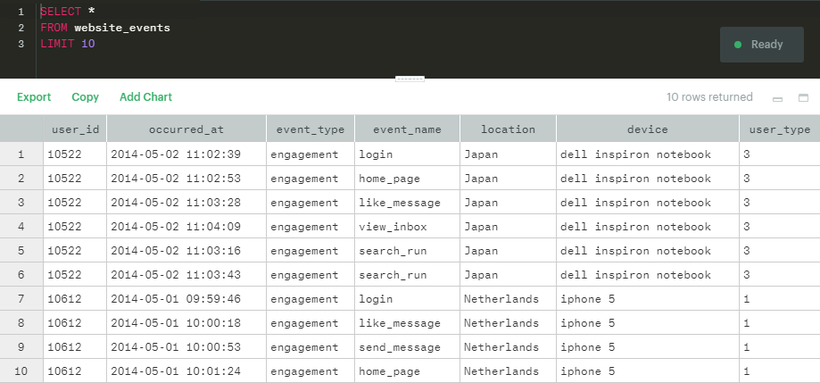
Task: Click the Ready status button
Action: click(761, 44)
